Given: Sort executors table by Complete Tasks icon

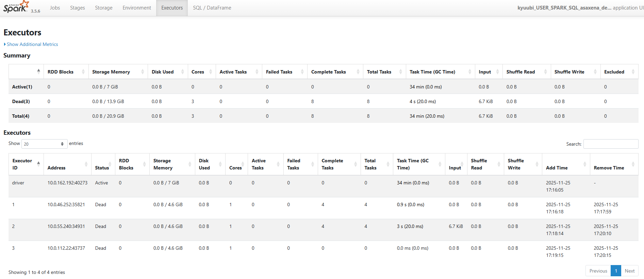Looking at the screenshot, I should coord(356,164).
